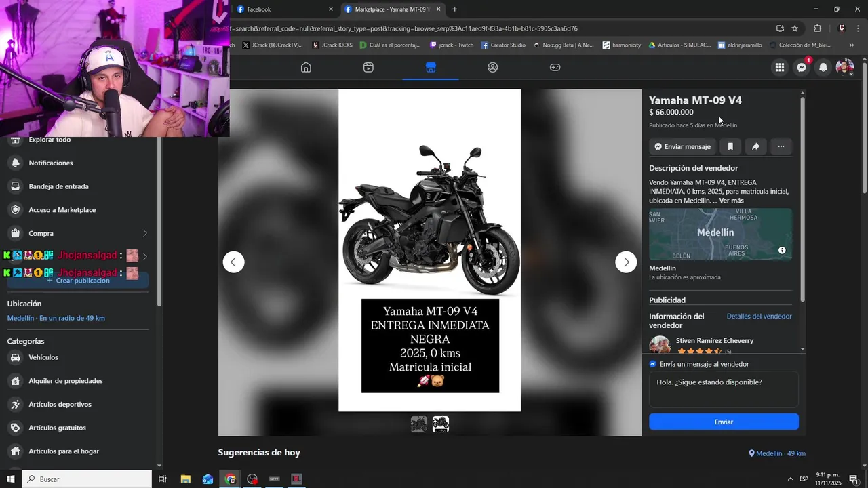The height and width of the screenshot is (488, 868).
Task: Open the JCrack profile icon in Chrome toolbar
Action: (x=842, y=28)
